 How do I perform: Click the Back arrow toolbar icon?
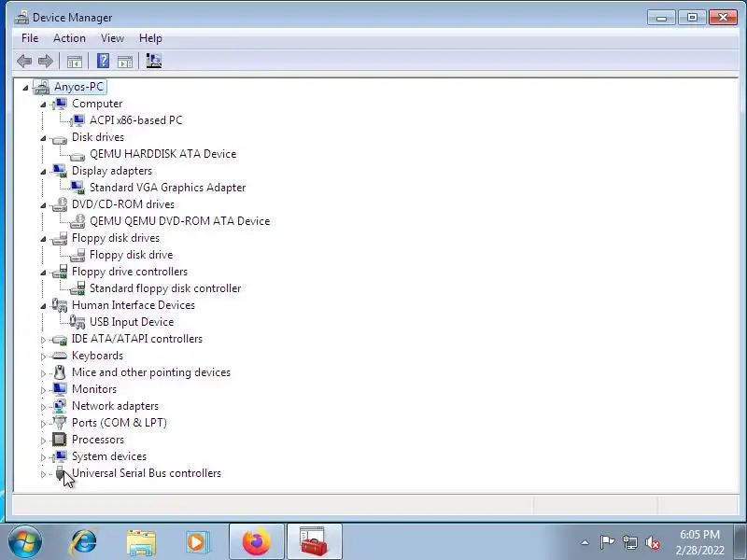click(x=24, y=61)
